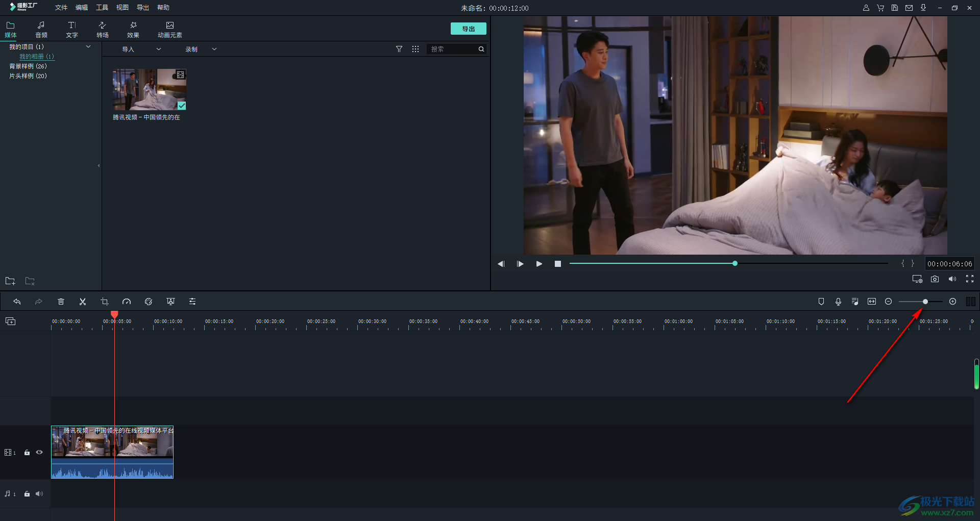The image size is (980, 521).
Task: Stop the preview playback
Action: coord(558,264)
